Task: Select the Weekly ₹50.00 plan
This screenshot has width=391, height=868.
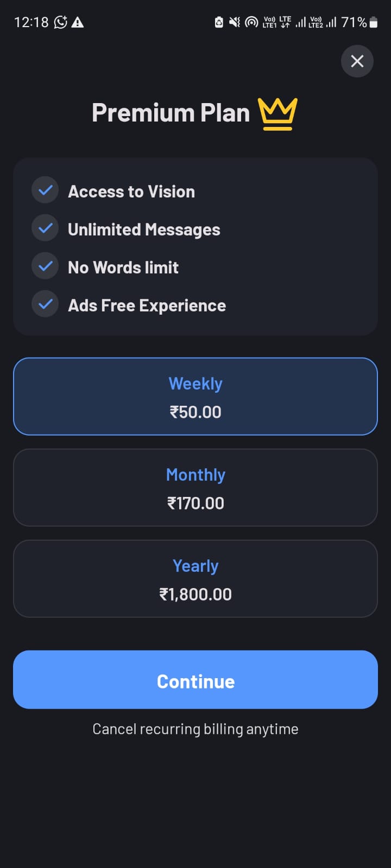Action: coord(195,397)
